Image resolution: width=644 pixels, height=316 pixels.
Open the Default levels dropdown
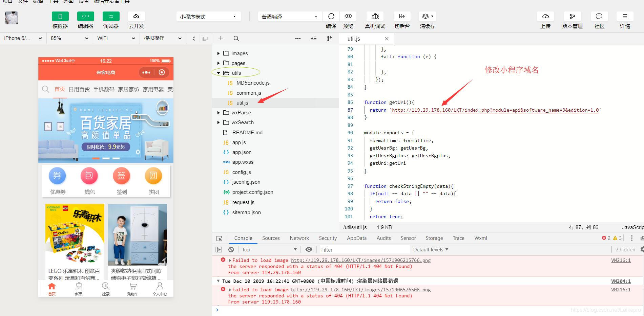click(x=430, y=249)
